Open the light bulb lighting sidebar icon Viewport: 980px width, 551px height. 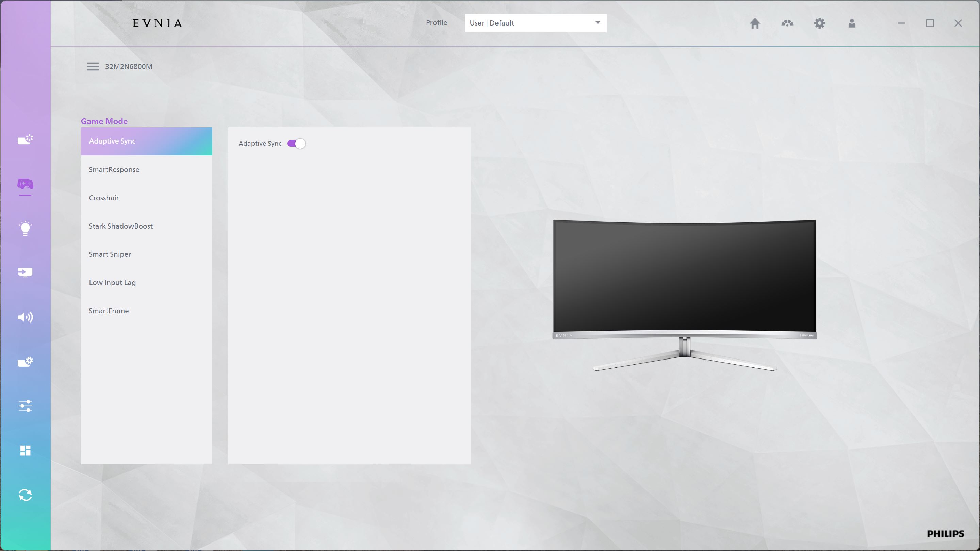click(x=25, y=229)
